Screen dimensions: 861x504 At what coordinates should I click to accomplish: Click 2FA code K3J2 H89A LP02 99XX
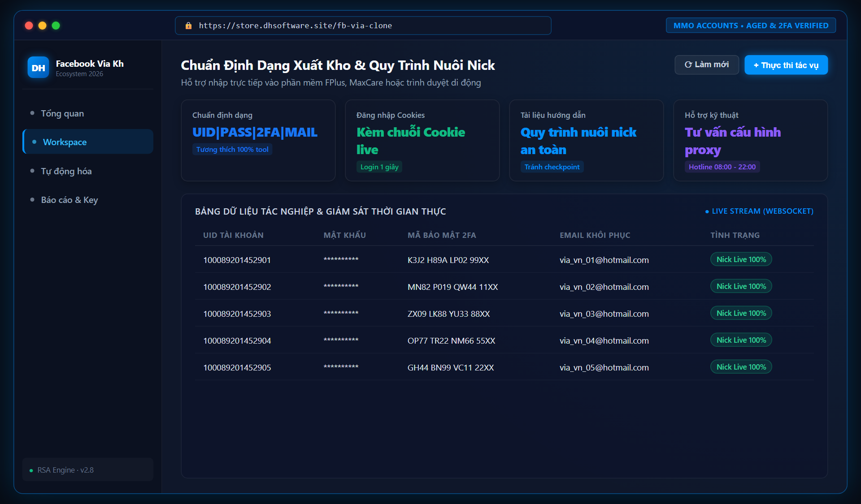448,260
